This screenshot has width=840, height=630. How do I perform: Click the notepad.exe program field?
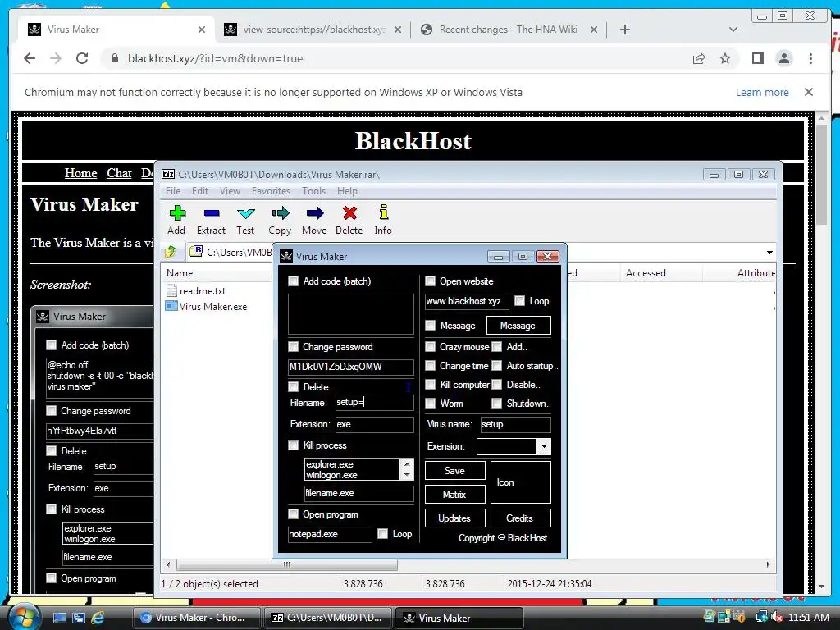coord(330,534)
